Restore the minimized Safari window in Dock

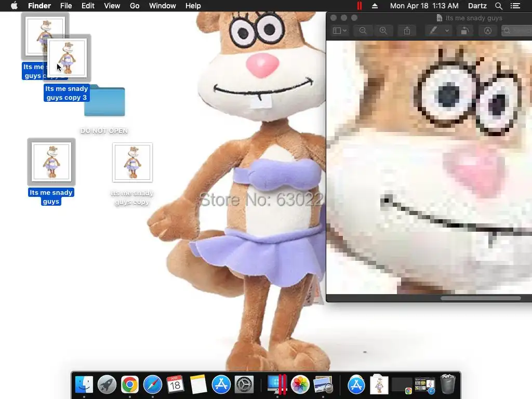(425, 385)
